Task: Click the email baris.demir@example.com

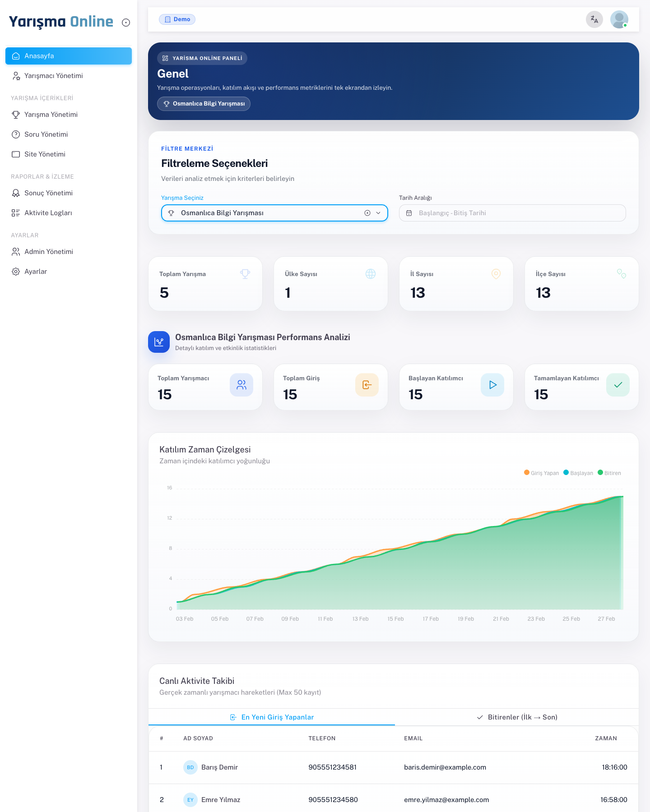Action: 445,767
